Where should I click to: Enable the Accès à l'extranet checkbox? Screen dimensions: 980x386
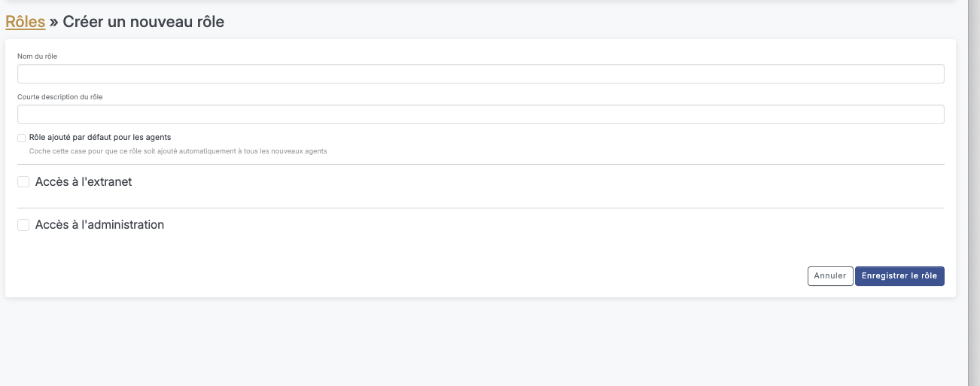[x=23, y=182]
